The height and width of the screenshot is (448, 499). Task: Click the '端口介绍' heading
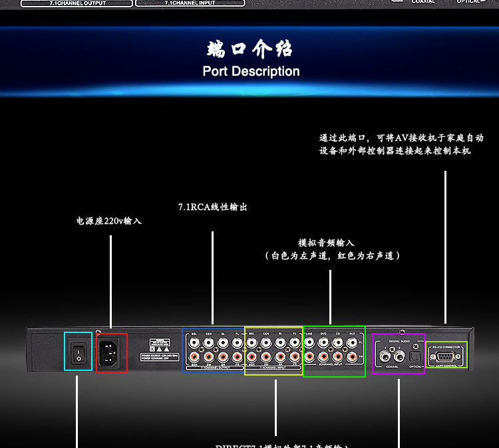(x=249, y=49)
